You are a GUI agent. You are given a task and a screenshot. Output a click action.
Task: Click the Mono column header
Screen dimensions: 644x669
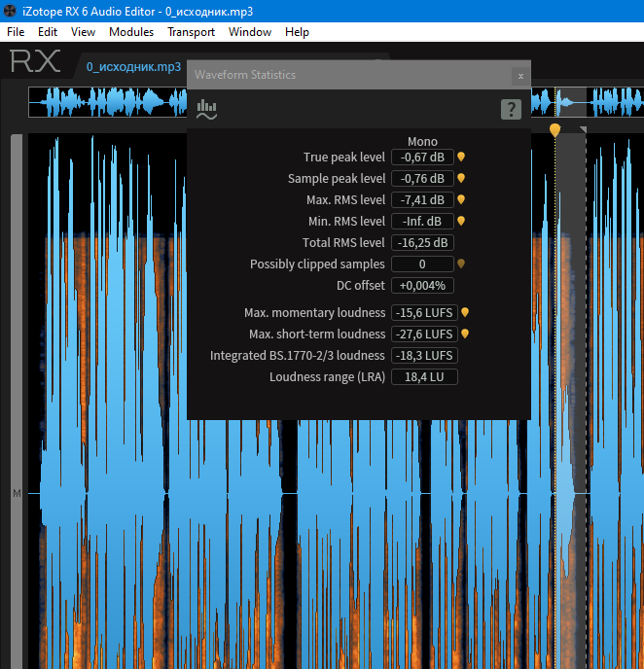tap(422, 142)
